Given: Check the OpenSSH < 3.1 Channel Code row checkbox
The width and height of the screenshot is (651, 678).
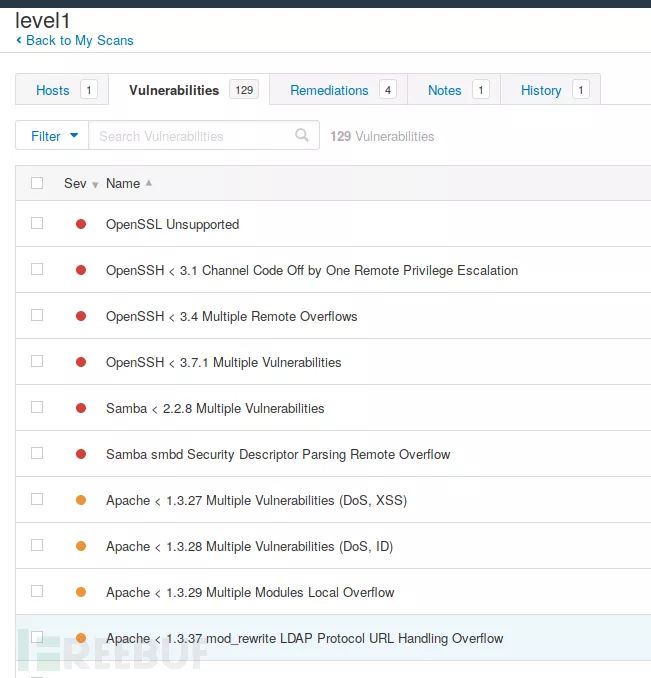Looking at the screenshot, I should (37, 269).
